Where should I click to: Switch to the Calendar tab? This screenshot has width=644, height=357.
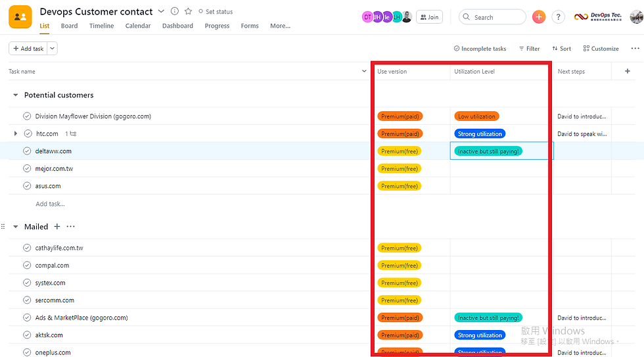(137, 26)
